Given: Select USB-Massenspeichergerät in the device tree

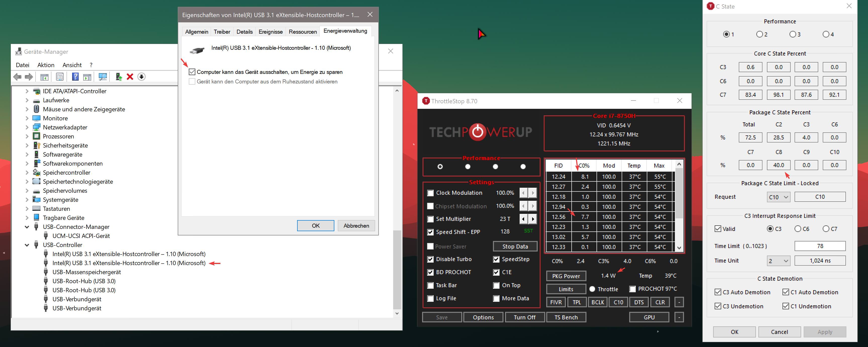Looking at the screenshot, I should point(86,272).
